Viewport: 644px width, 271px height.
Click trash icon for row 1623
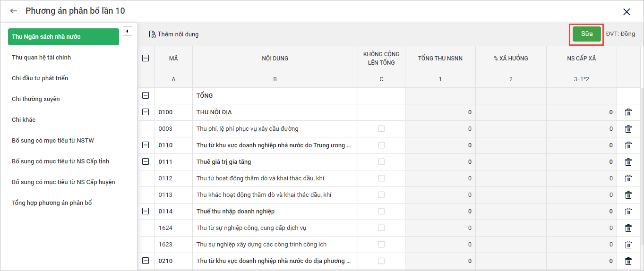click(628, 245)
